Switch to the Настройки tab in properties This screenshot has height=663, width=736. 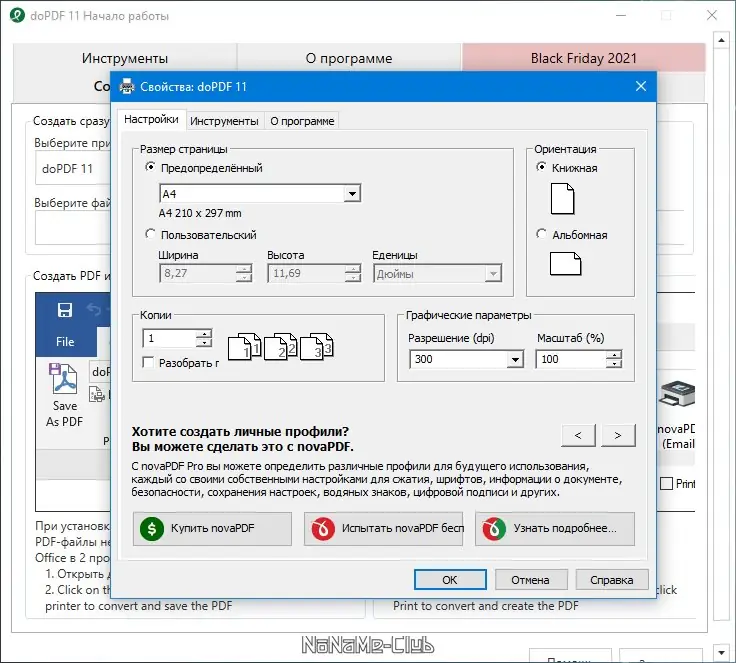click(151, 119)
